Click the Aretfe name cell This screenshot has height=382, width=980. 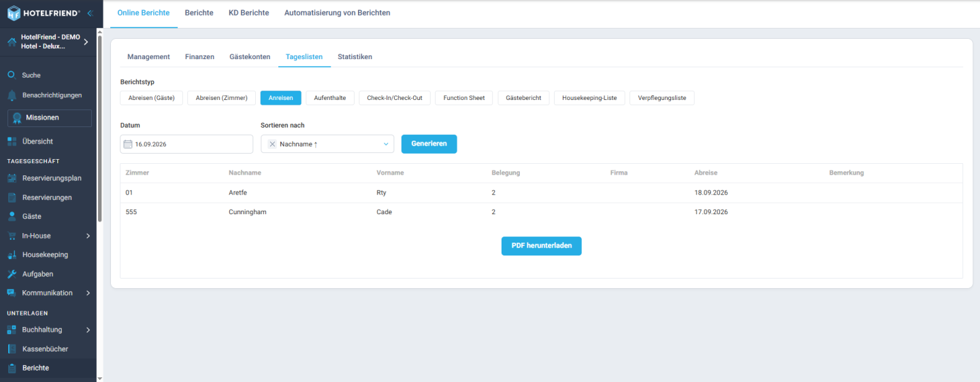point(239,193)
